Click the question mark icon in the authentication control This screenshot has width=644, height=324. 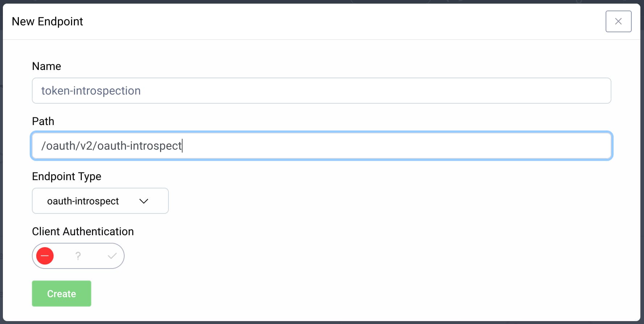(78, 256)
